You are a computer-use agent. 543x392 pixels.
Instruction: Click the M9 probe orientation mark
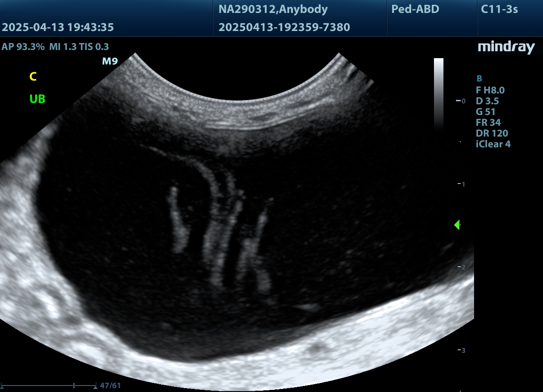click(109, 61)
